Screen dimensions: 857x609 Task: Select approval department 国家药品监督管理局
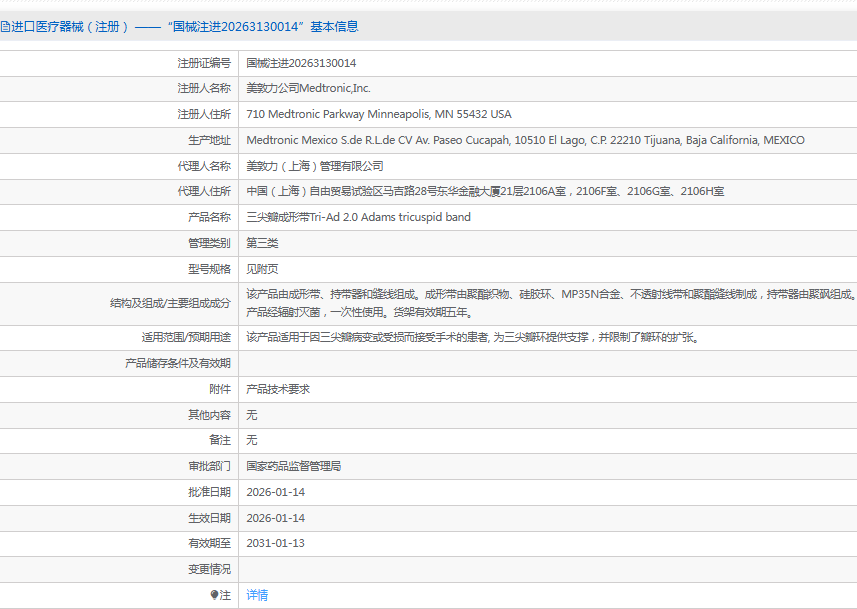pos(294,466)
